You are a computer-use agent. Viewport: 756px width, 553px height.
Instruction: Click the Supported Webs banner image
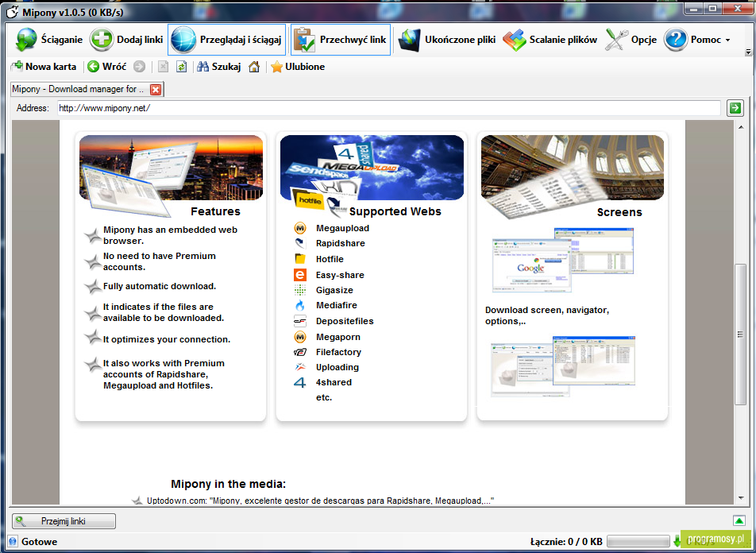click(372, 168)
